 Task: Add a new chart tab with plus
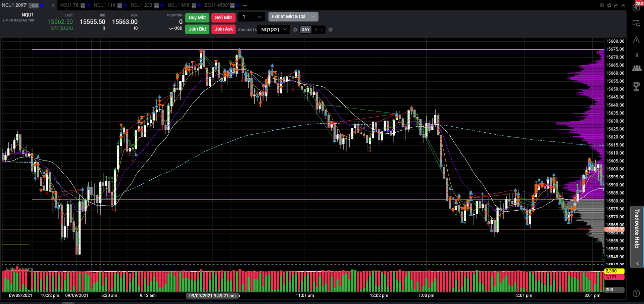[245, 5]
